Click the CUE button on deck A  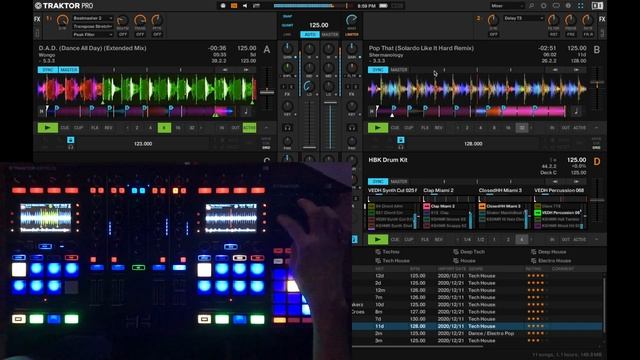[64, 128]
